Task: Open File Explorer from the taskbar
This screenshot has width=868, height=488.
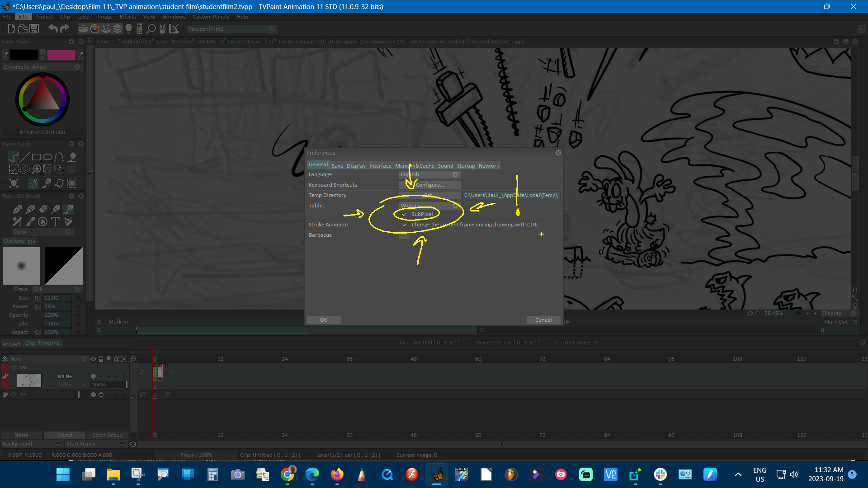Action: point(113,474)
